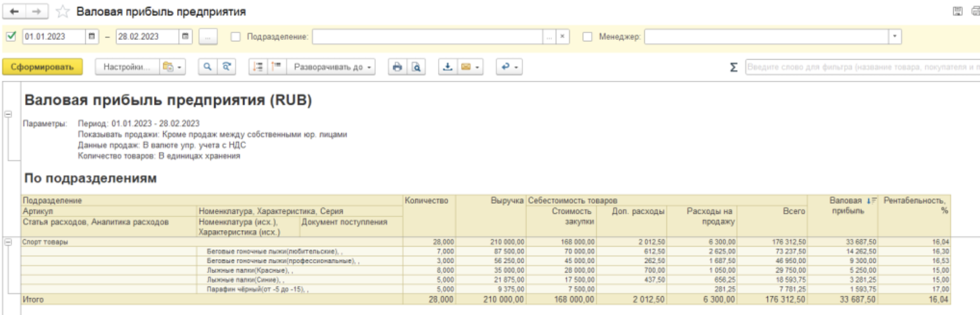This screenshot has height=315, width=980.
Task: Open the Менеджер dropdown list
Action: coord(894,37)
